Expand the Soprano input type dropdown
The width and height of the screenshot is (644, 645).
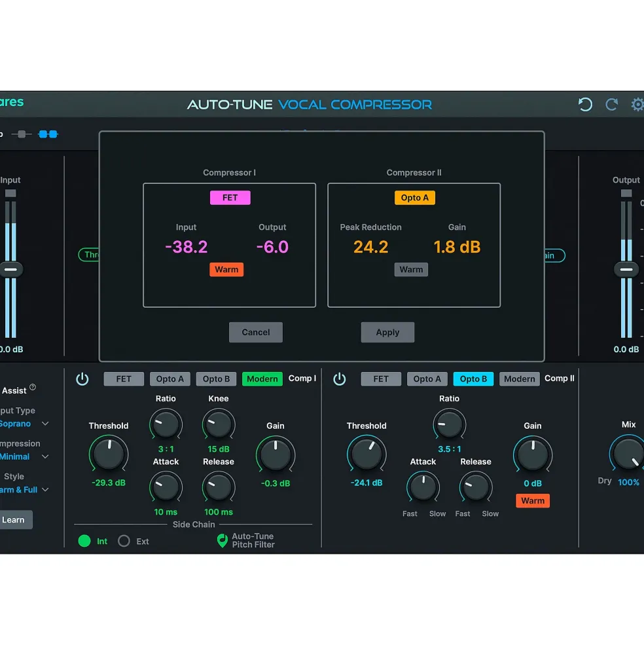click(x=45, y=424)
